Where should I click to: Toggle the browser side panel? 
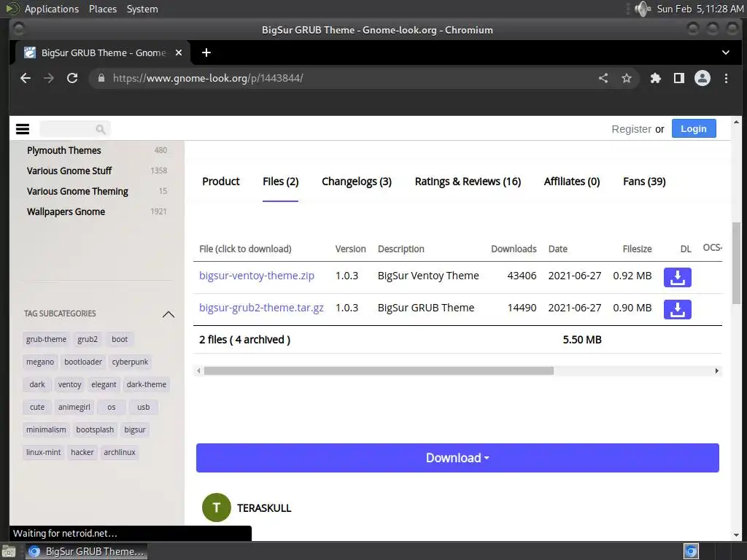(679, 78)
